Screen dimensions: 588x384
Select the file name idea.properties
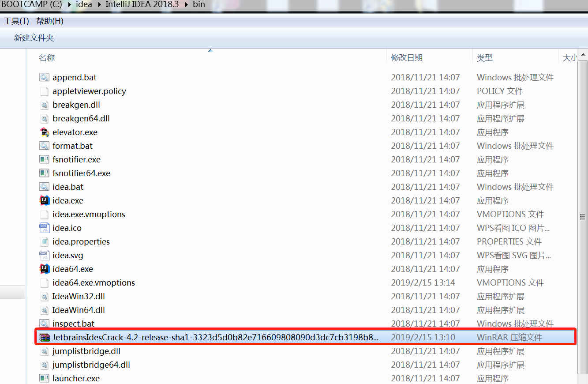(x=81, y=241)
